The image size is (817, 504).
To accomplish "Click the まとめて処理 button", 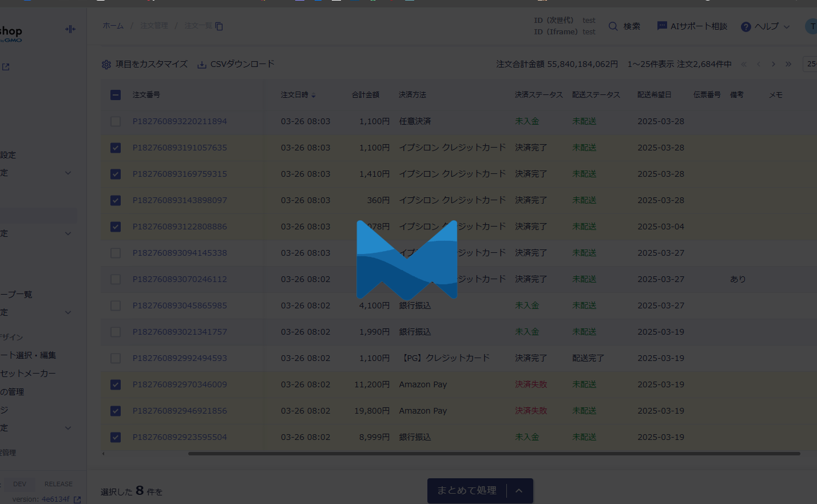I will tap(467, 491).
